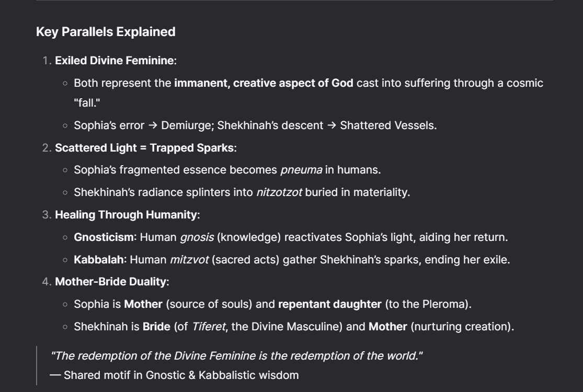Click the Key Parallels Explained heading
This screenshot has height=392, width=583.
pyautogui.click(x=106, y=32)
